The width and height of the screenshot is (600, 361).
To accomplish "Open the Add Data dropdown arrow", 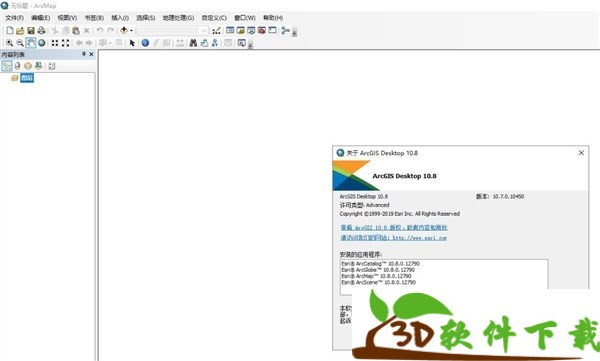I will [131, 31].
